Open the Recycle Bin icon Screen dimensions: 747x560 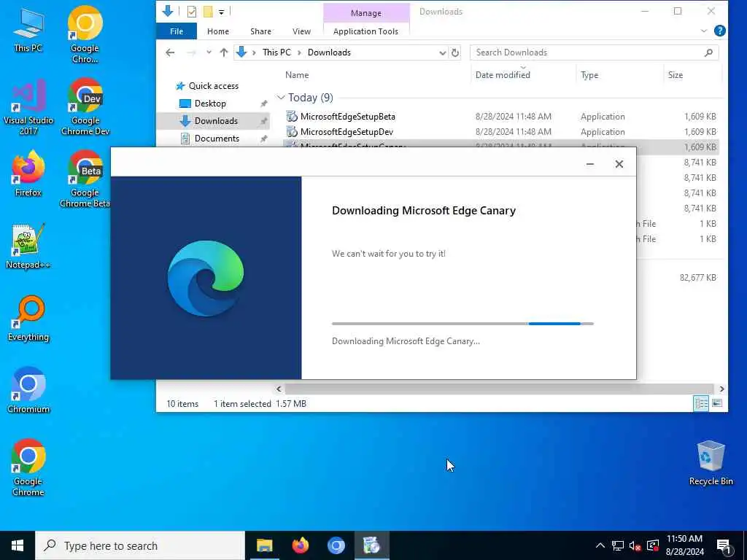coord(711,463)
